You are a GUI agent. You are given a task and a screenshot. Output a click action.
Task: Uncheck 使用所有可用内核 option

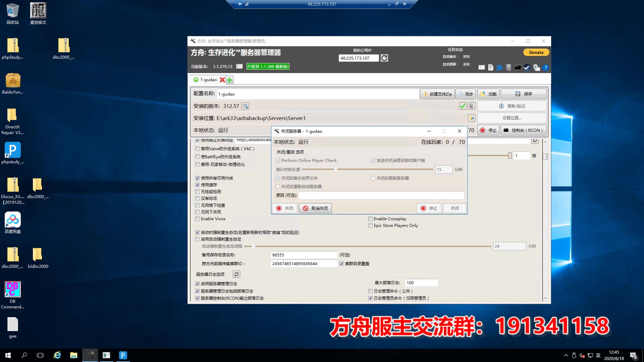pos(198,178)
